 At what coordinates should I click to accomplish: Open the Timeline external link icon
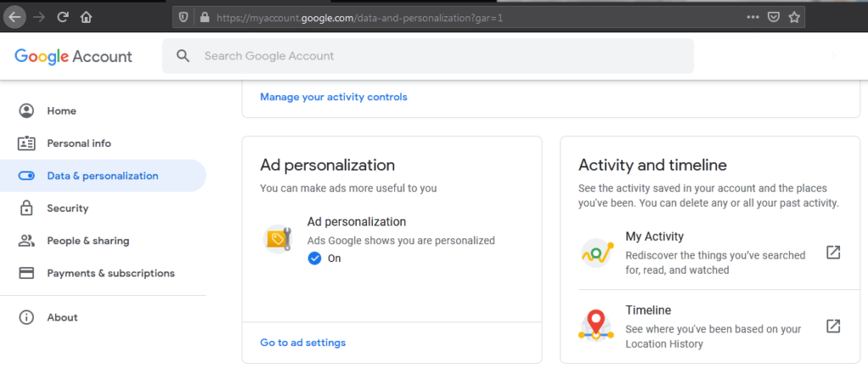833,327
